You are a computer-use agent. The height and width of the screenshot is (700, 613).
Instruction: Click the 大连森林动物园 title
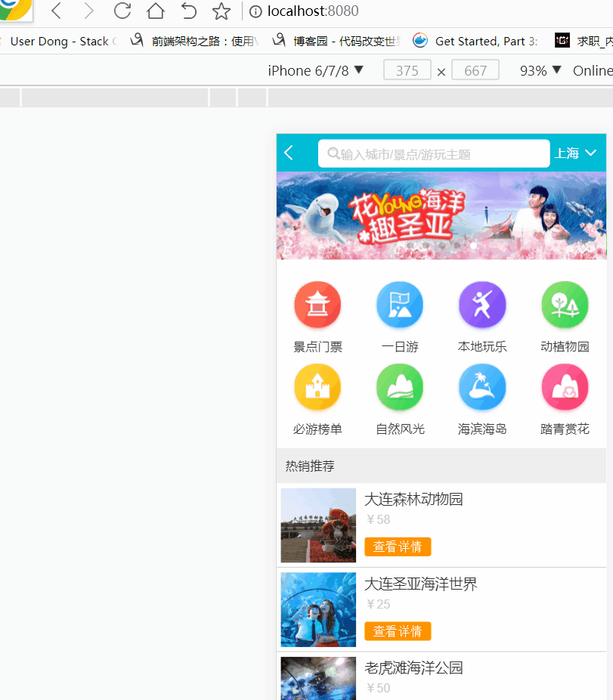414,499
